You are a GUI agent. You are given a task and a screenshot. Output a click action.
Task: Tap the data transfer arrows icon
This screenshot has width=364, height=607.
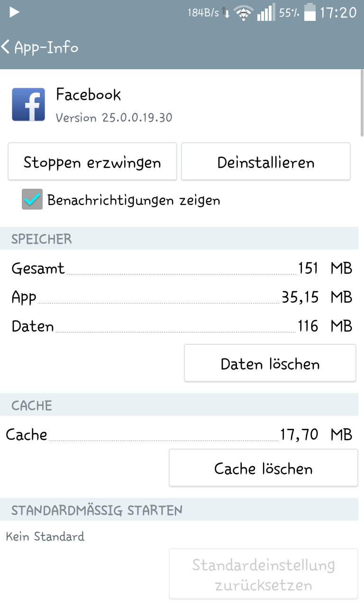(x=227, y=13)
